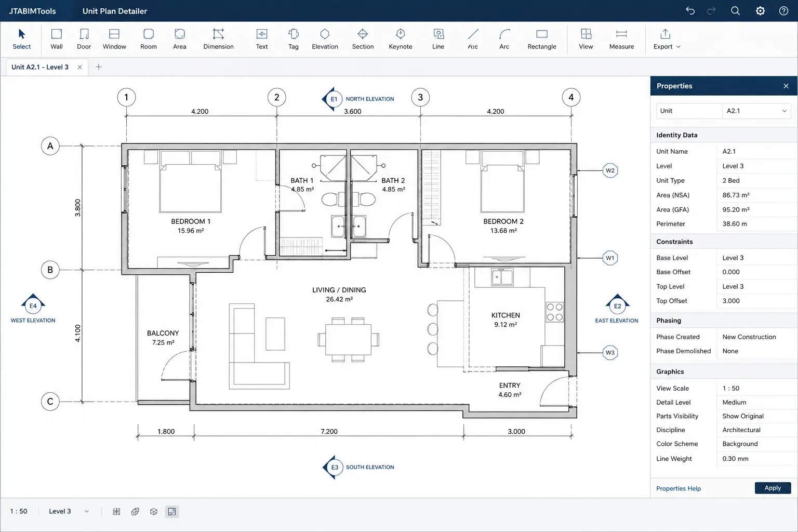The width and height of the screenshot is (798, 532).
Task: Pick the Window tool
Action: pos(114,39)
